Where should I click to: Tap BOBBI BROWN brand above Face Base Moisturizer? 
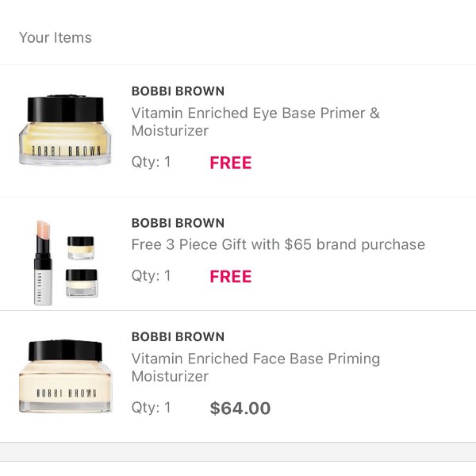pyautogui.click(x=178, y=336)
